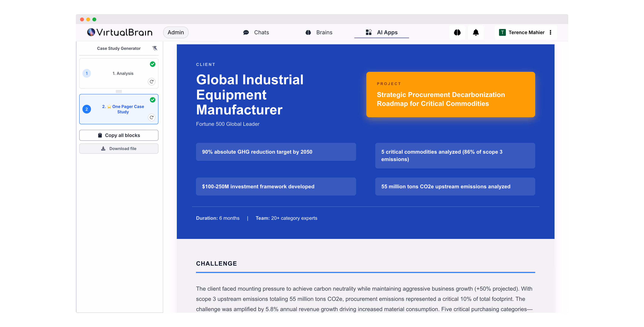The width and height of the screenshot is (644, 327).
Task: Click the 90% absolute GHG reduction stat box
Action: tap(276, 152)
